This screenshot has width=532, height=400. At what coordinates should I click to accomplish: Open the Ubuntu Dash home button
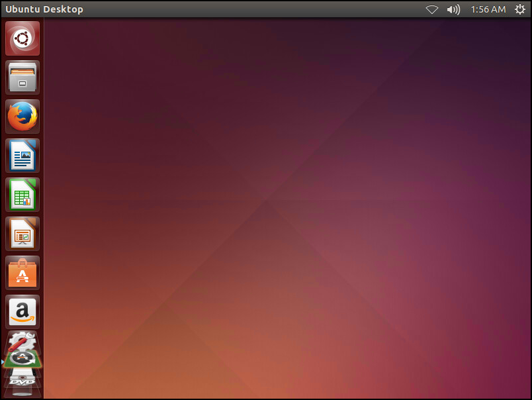coord(22,38)
